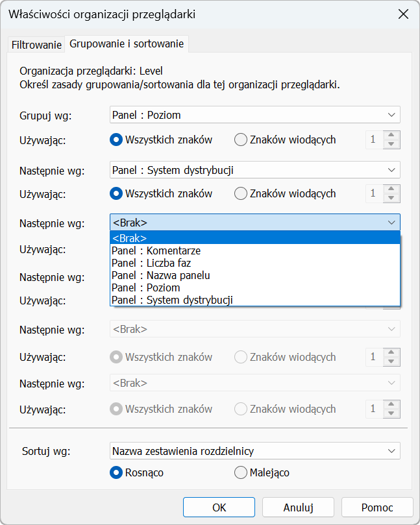Screen dimensions: 420x525
Task: Click the OK button
Action: [x=219, y=507]
